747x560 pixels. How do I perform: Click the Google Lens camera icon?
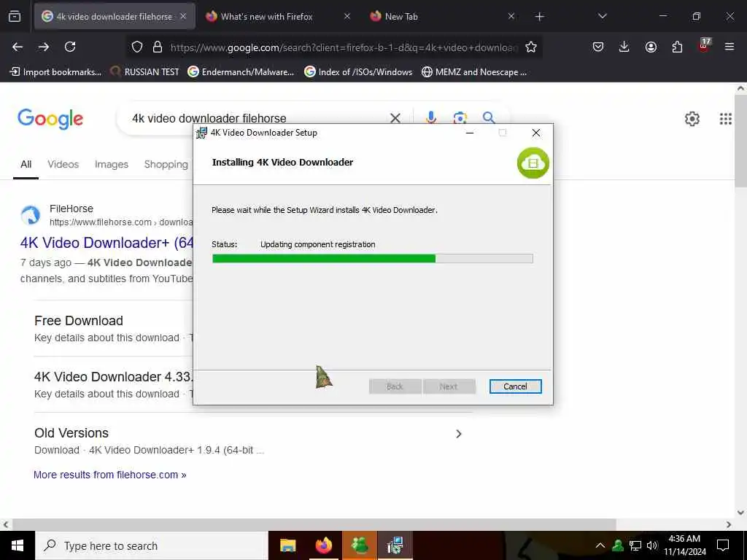(x=460, y=117)
